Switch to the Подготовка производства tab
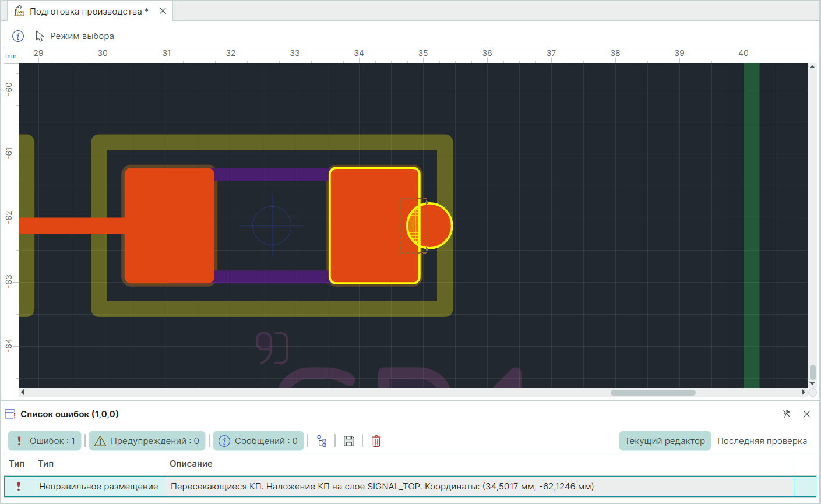The width and height of the screenshot is (821, 504). click(87, 12)
